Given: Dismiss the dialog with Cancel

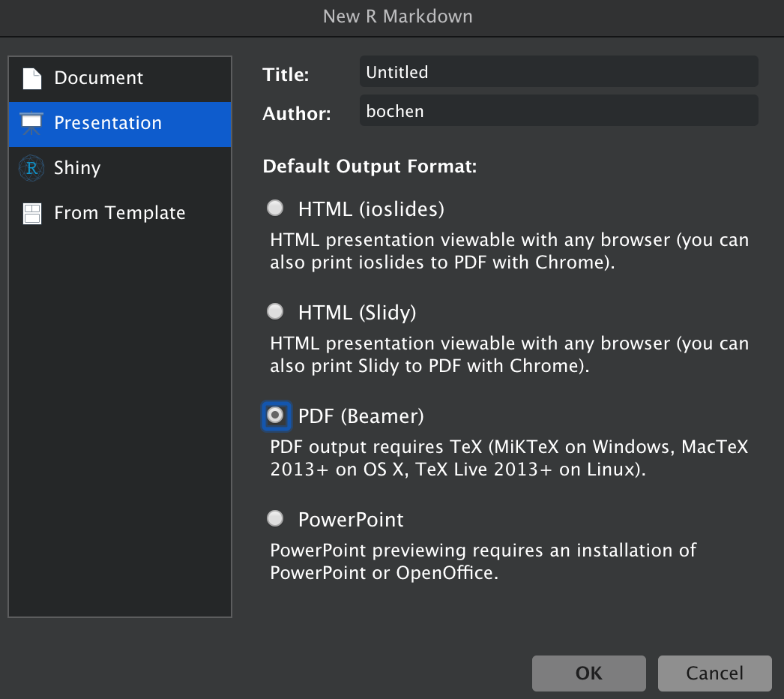Looking at the screenshot, I should pos(714,673).
